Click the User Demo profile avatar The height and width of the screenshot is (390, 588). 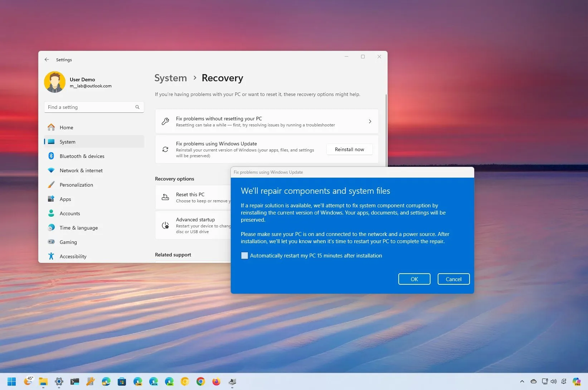[x=55, y=82]
